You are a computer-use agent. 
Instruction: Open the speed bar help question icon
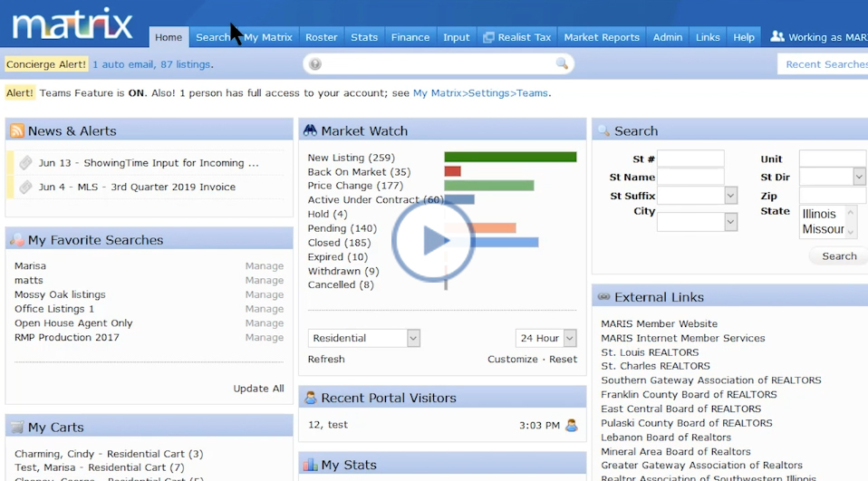[315, 64]
